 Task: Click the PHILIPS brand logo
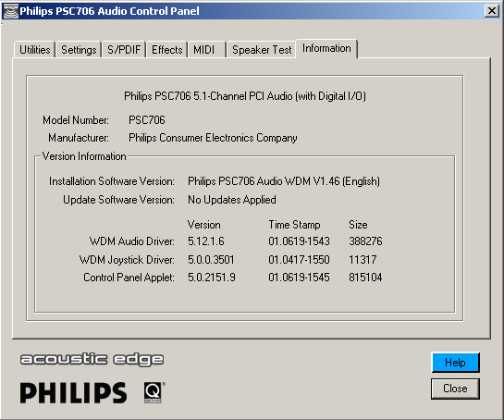73,392
